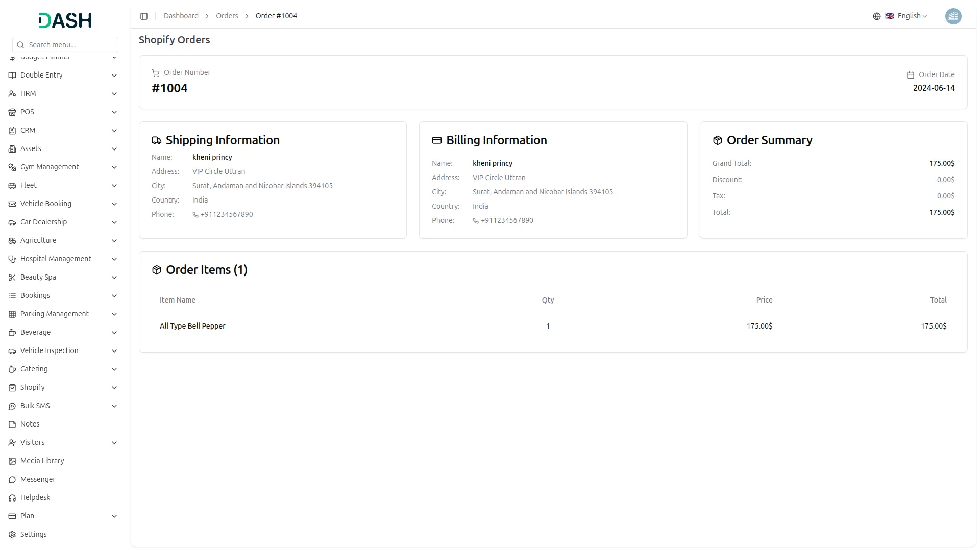The height and width of the screenshot is (551, 980).
Task: Click the globe language icon
Action: (876, 16)
